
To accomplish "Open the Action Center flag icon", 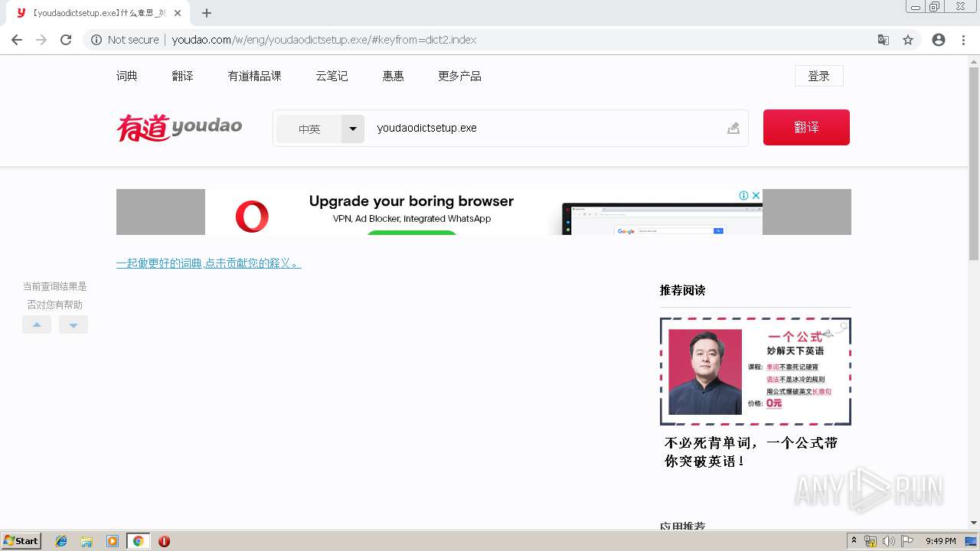I will click(907, 541).
